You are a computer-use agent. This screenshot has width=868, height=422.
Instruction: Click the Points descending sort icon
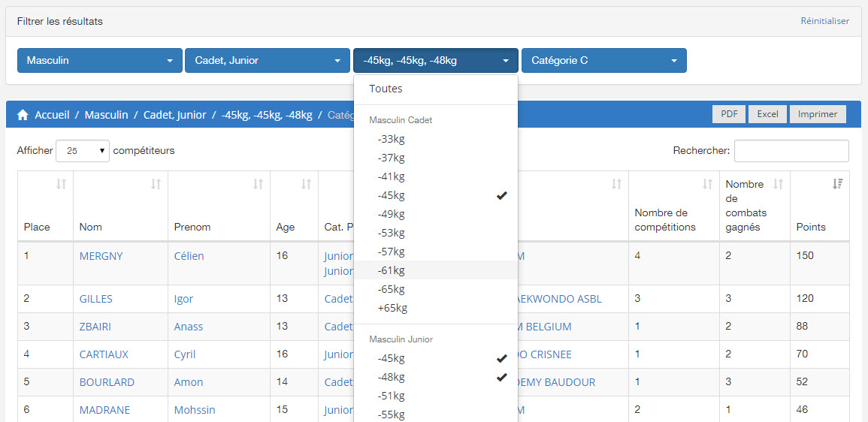click(838, 184)
